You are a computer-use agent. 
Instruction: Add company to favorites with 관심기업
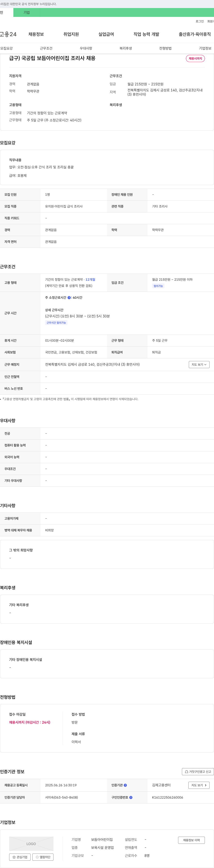(20, 857)
